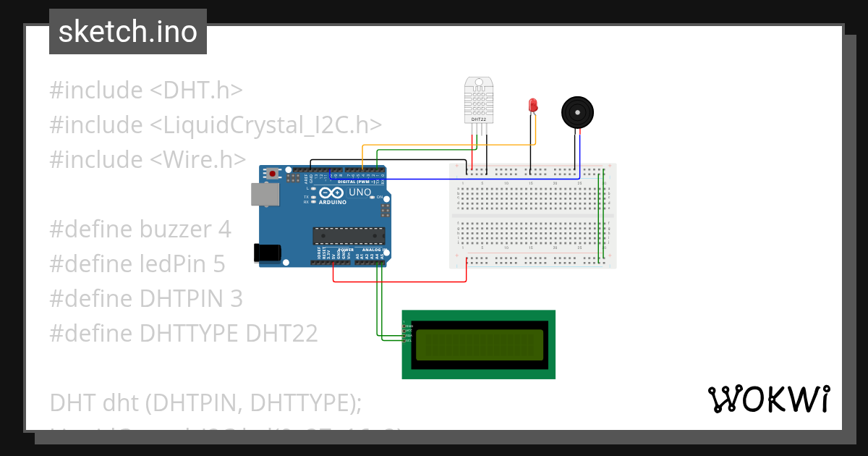The image size is (868, 456).
Task: Select the piezo buzzer
Action: point(576,111)
